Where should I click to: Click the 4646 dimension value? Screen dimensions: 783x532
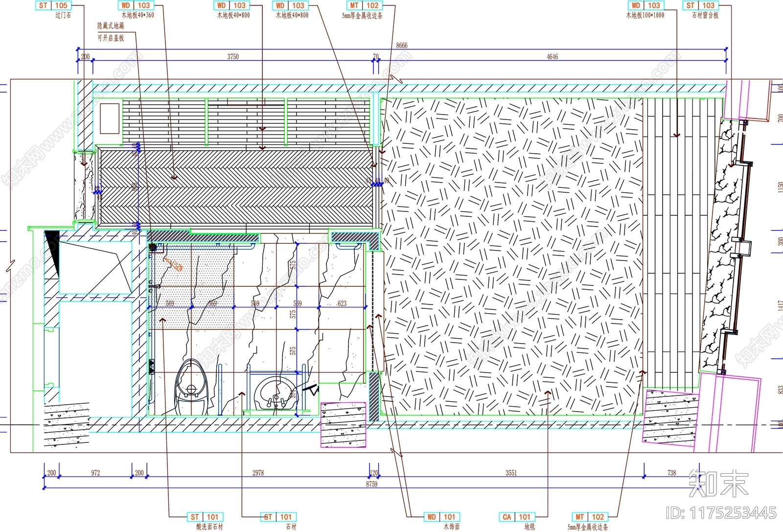pyautogui.click(x=552, y=57)
